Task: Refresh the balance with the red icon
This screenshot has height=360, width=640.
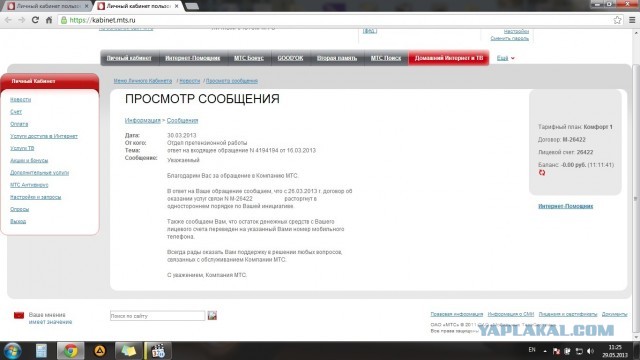Action: point(542,173)
